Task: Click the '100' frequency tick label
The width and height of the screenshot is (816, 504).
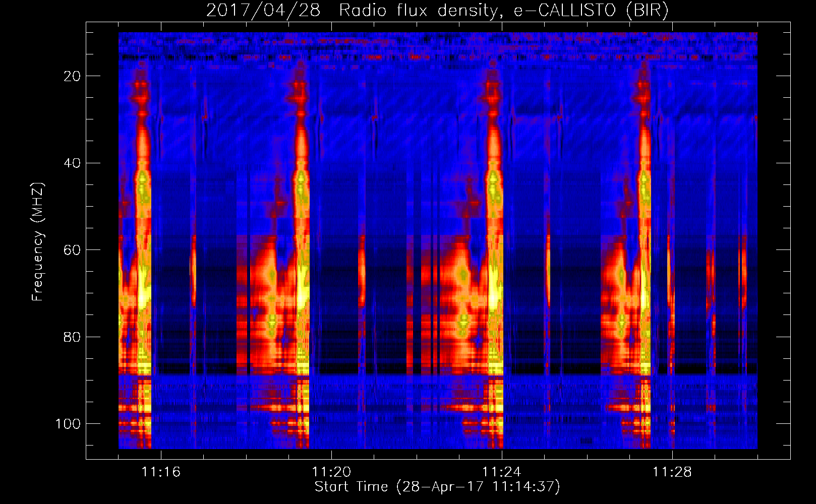Action: (68, 424)
